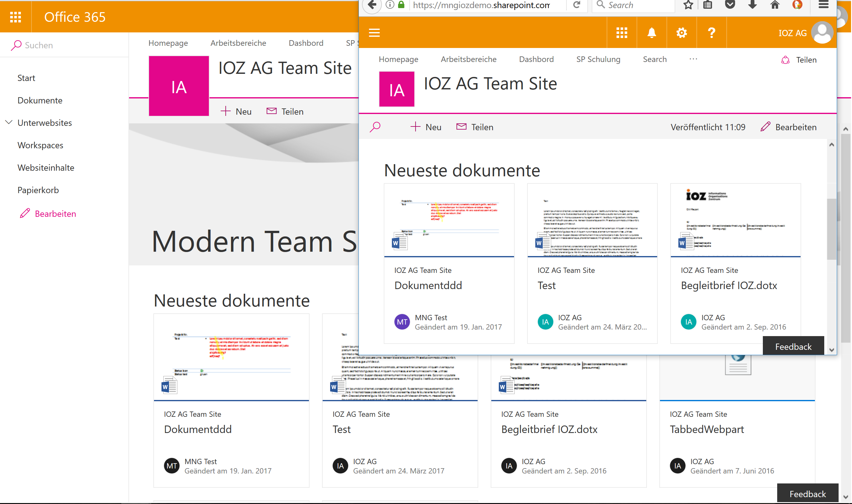The image size is (852, 504).
Task: Click Teilen in the background command bar
Action: (x=285, y=112)
